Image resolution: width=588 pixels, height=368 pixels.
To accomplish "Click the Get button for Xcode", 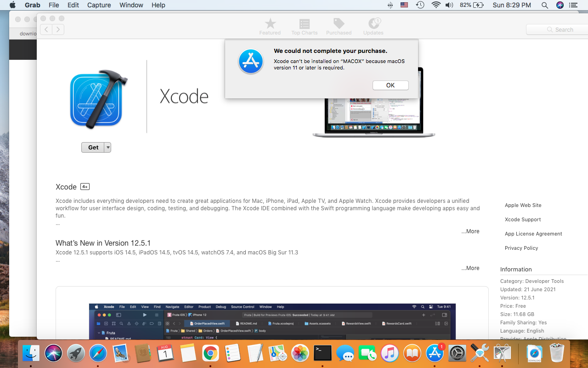I will pos(93,148).
